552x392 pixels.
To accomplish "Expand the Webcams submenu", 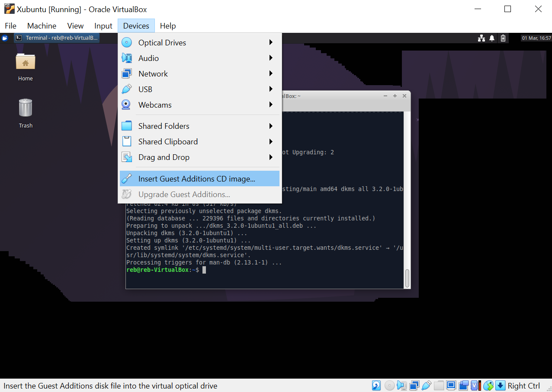I will coord(200,105).
